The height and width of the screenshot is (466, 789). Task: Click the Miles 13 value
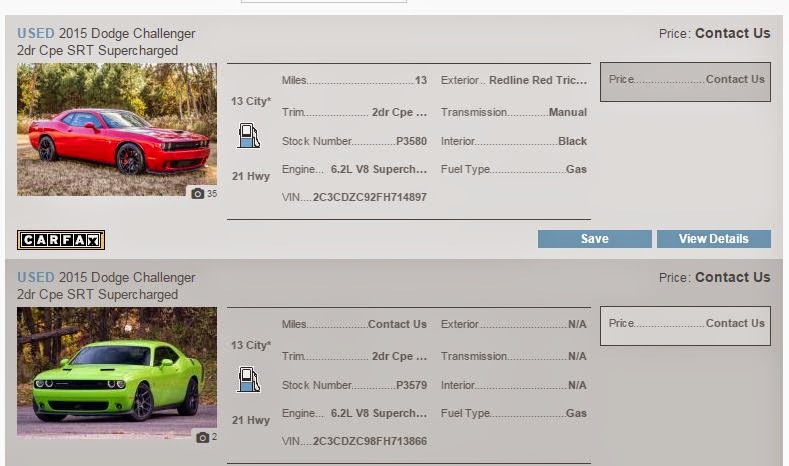pyautogui.click(x=421, y=81)
